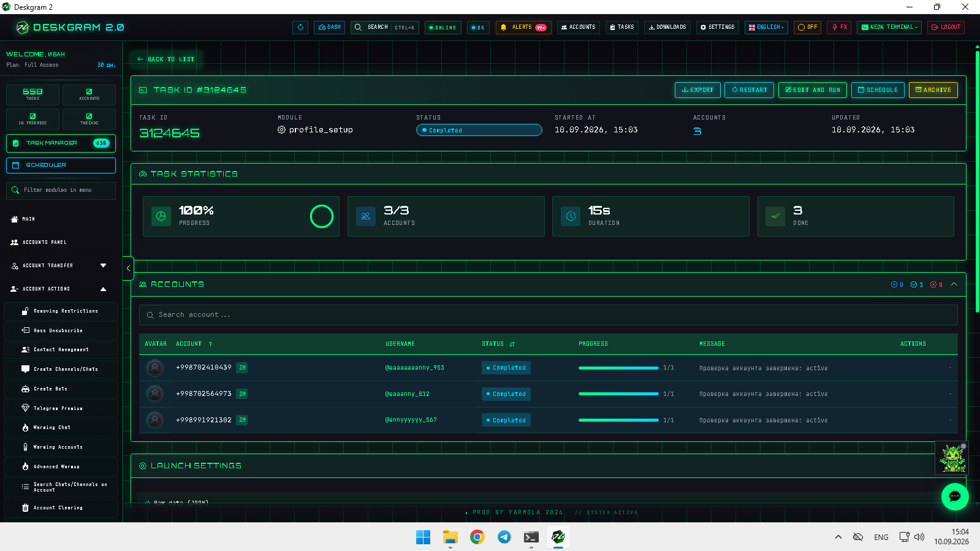The image size is (980, 551).
Task: Click the ARCHIVE button
Action: [x=933, y=90]
